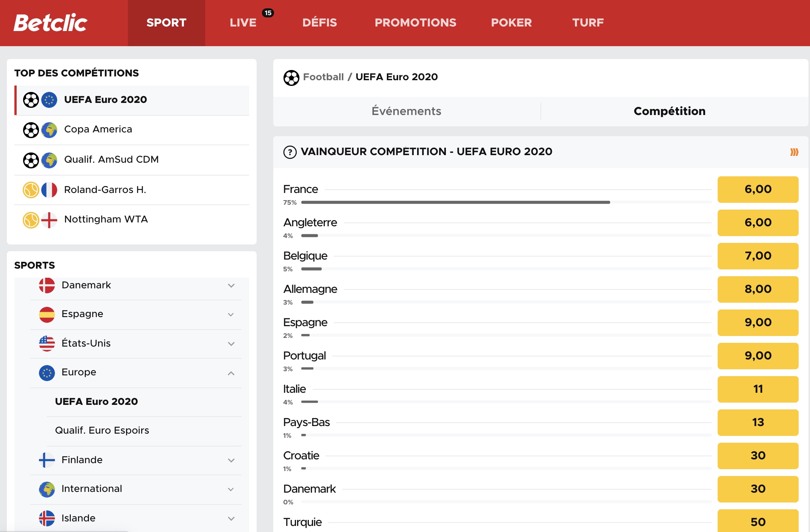
Task: Select Turquie odds 50
Action: pos(758,521)
